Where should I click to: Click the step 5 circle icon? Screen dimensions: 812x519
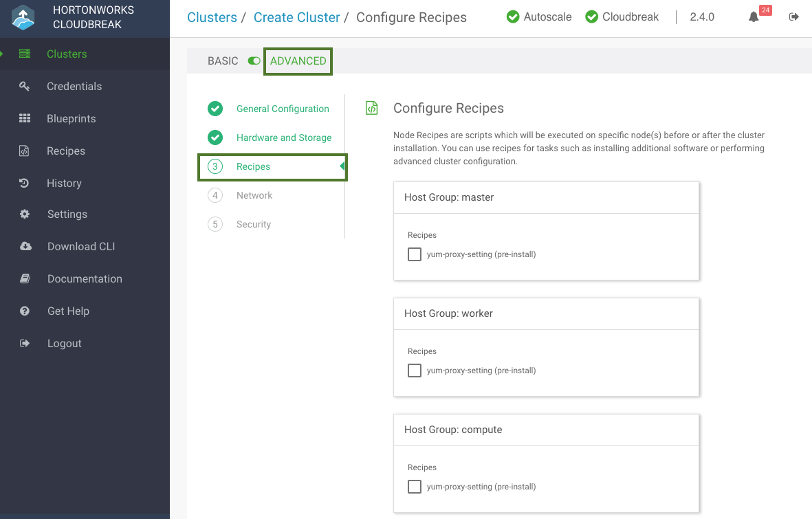(x=215, y=224)
